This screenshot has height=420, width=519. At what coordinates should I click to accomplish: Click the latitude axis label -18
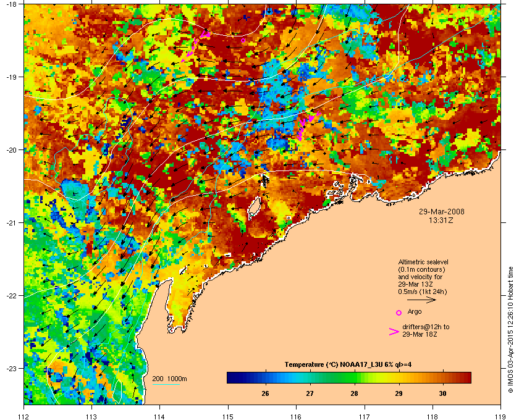point(11,4)
